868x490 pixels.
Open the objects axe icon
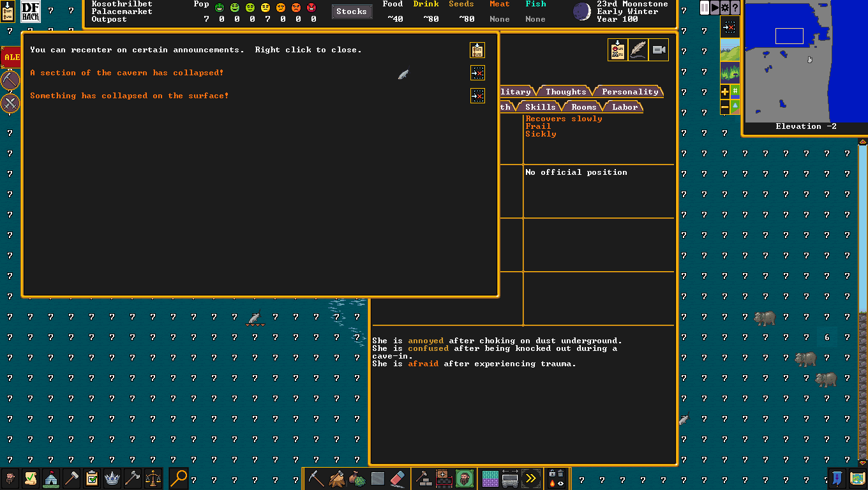click(x=133, y=477)
